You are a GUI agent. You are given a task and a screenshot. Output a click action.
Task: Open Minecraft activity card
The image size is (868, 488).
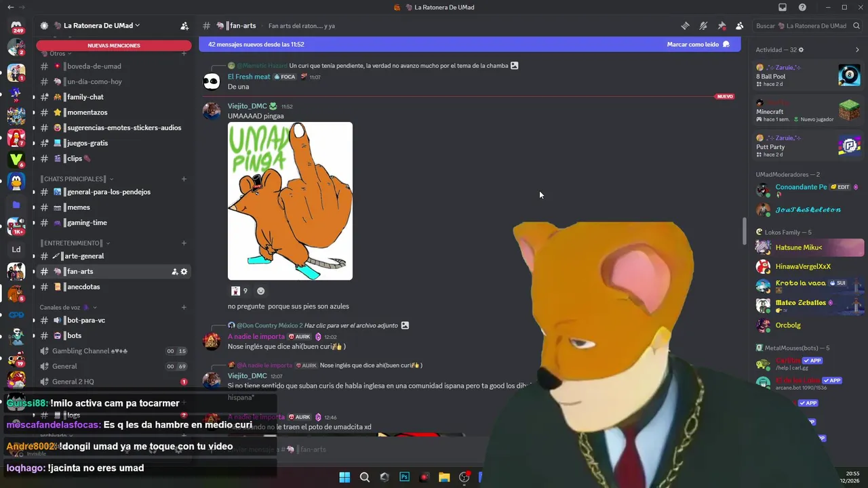tap(807, 110)
